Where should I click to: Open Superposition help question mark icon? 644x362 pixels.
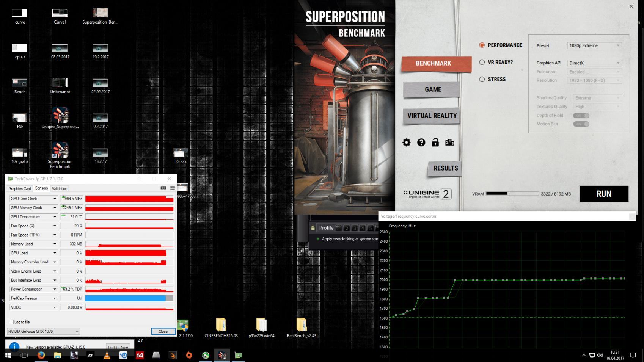[421, 143]
